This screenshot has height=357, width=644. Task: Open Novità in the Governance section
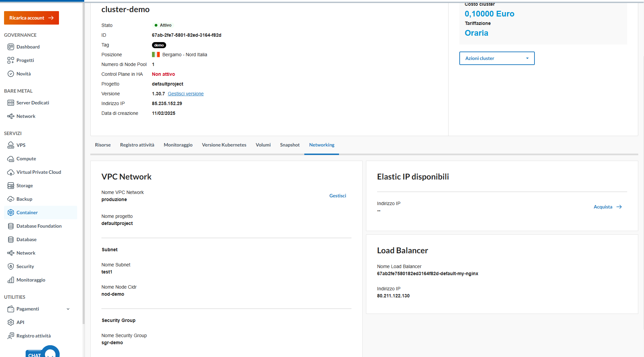coord(24,74)
